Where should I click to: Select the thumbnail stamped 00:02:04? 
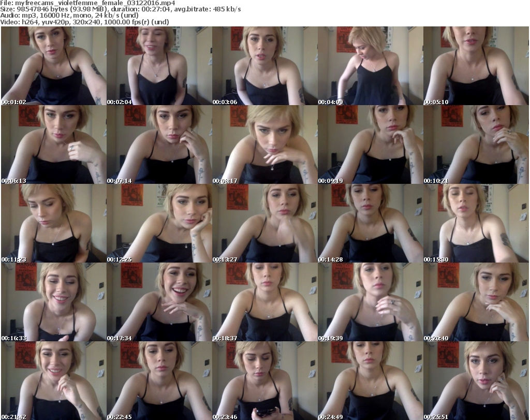coord(159,66)
